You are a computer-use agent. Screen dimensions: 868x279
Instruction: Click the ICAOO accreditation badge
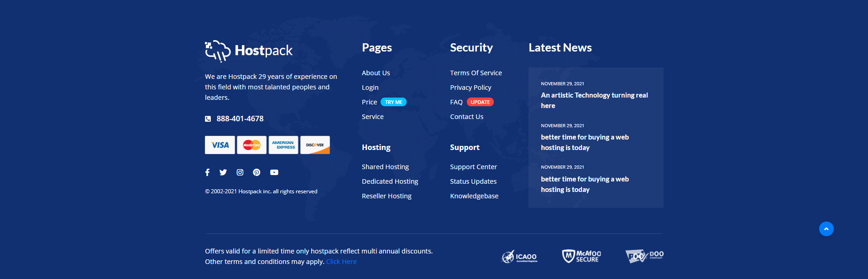[x=520, y=257]
